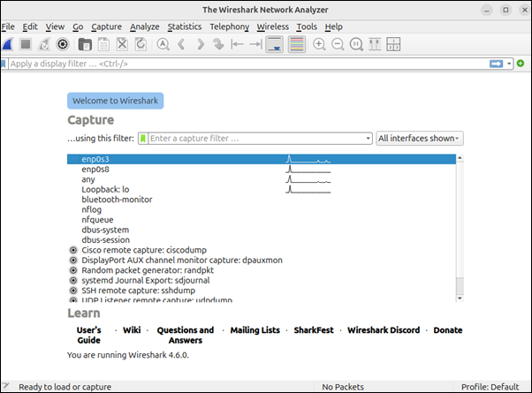Select the enp0s8 interface

pyautogui.click(x=262, y=170)
